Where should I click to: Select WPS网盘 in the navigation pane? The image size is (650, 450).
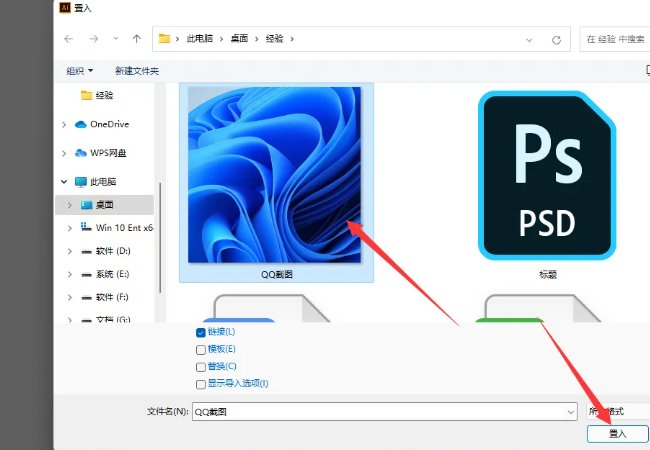click(100, 153)
